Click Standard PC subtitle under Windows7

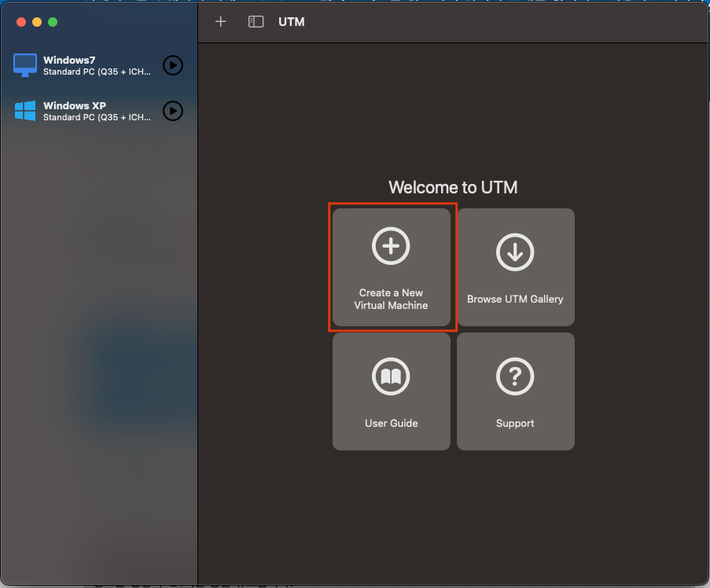(x=97, y=72)
